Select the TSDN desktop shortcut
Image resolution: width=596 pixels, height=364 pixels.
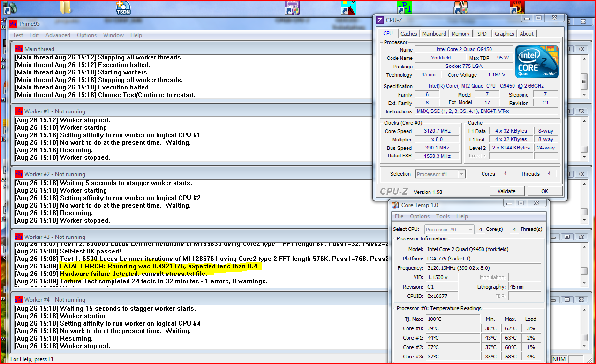[x=123, y=7]
